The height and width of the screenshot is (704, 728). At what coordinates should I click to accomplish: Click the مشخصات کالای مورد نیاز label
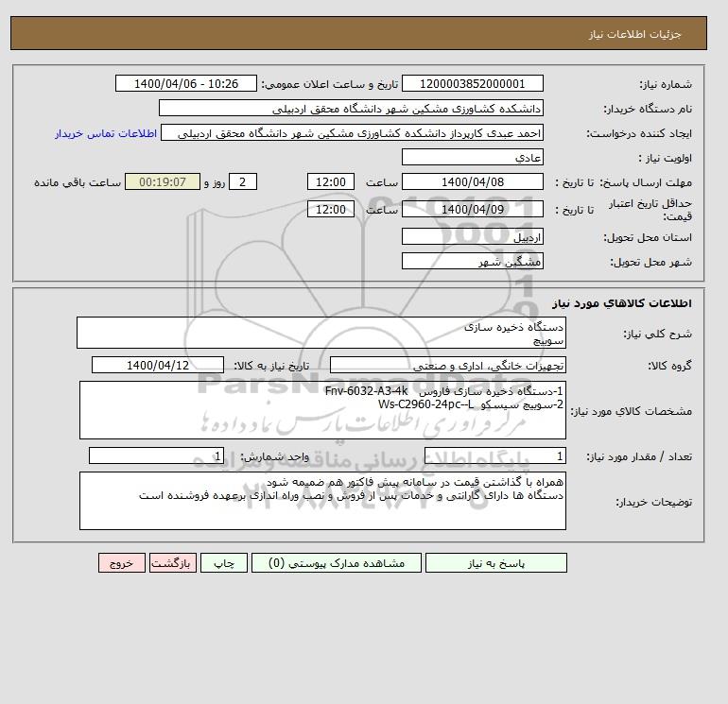[632, 411]
